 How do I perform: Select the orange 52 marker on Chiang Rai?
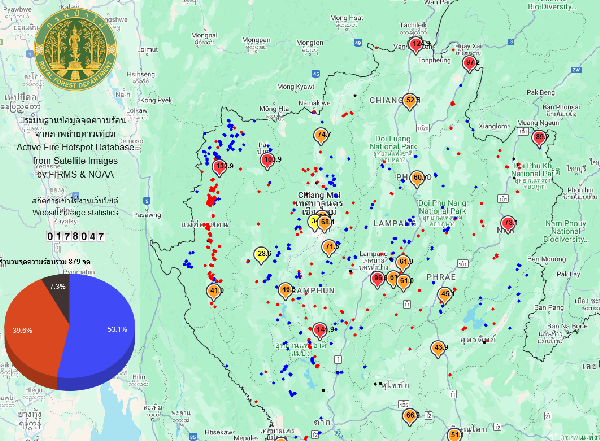point(410,101)
